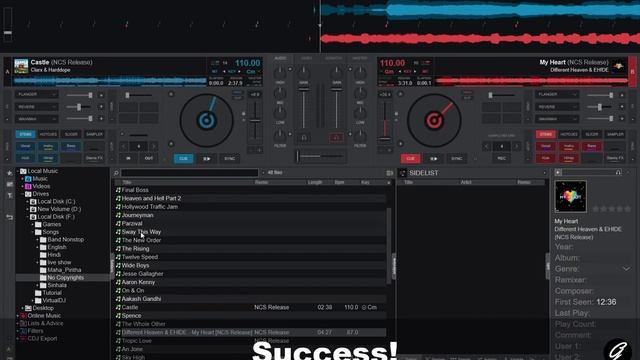Screen dimensions: 640x360
Task: Expand the New Volume (D:) tree node
Action: tap(28, 209)
